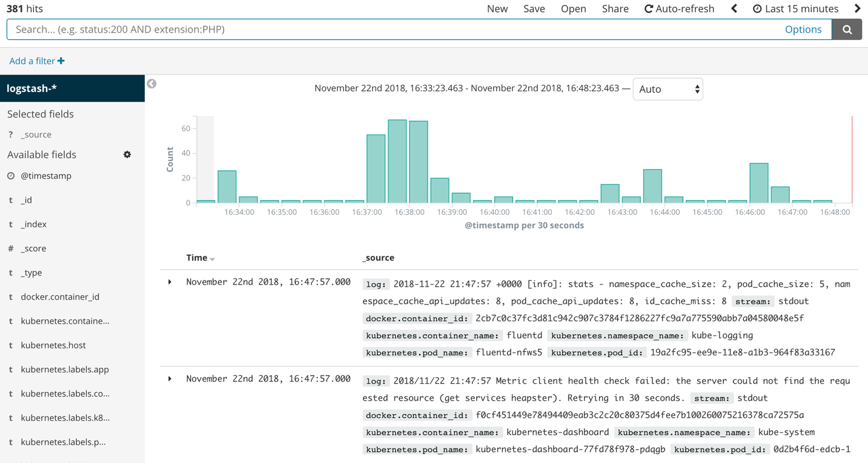
Task: Click the Auto-refresh circular arrow icon
Action: (x=649, y=8)
